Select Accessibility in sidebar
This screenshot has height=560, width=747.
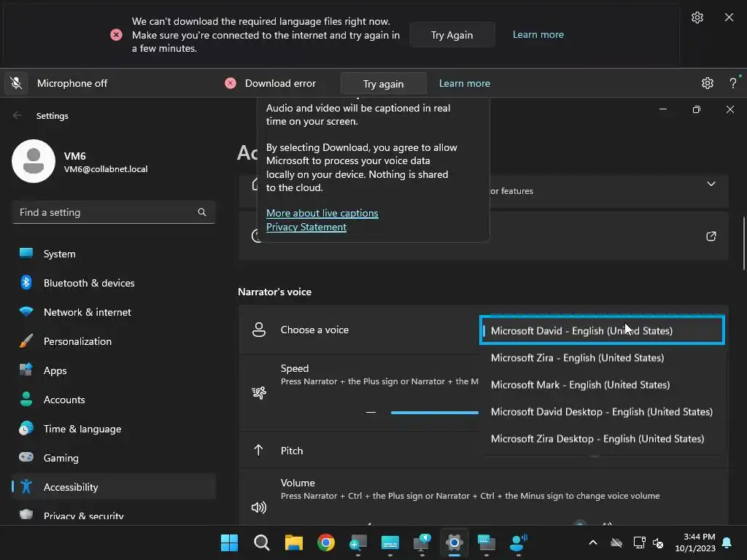(x=114, y=486)
